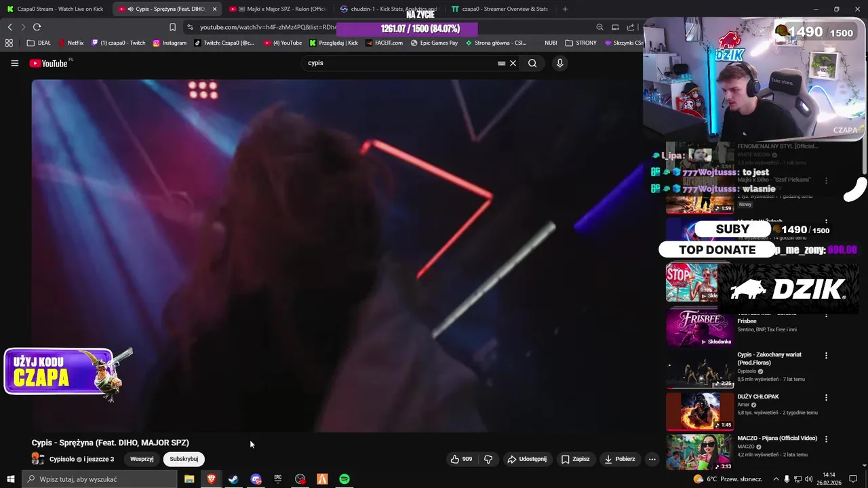Switch to 'chudzin-1 - Kick Stats' tab

389,9
